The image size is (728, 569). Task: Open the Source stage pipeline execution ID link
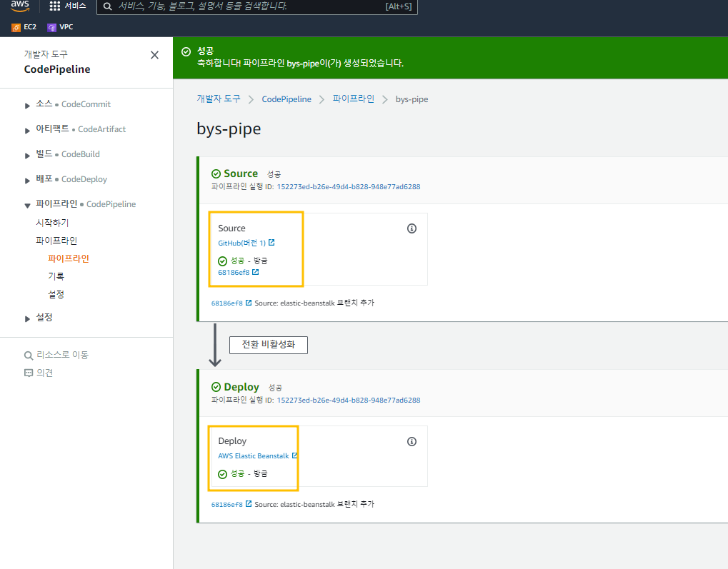(349, 186)
